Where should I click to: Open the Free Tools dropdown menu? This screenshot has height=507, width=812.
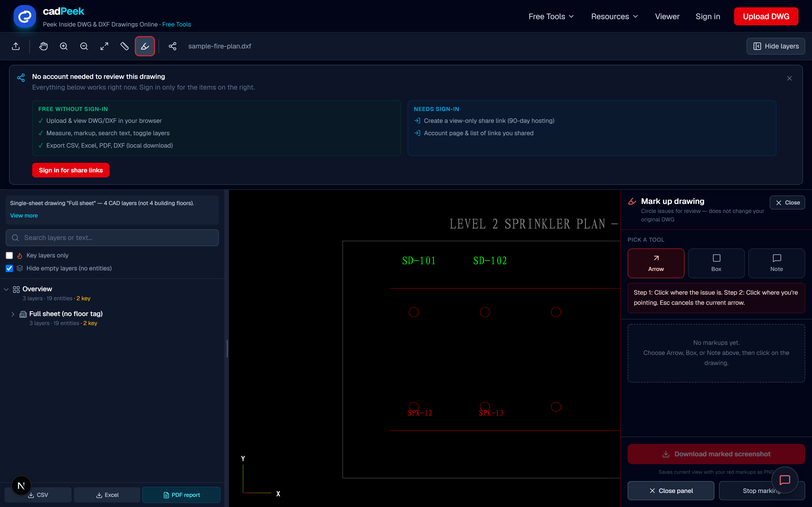[551, 16]
